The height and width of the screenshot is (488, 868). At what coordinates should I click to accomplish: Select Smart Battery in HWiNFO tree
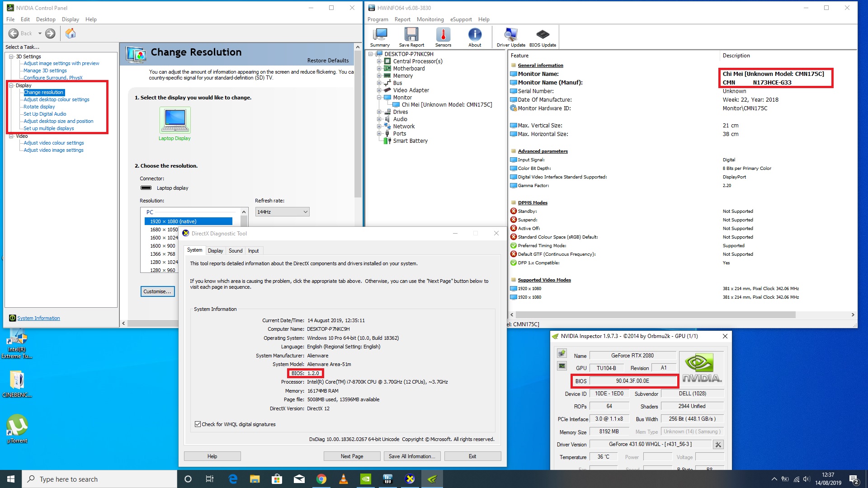tap(410, 141)
